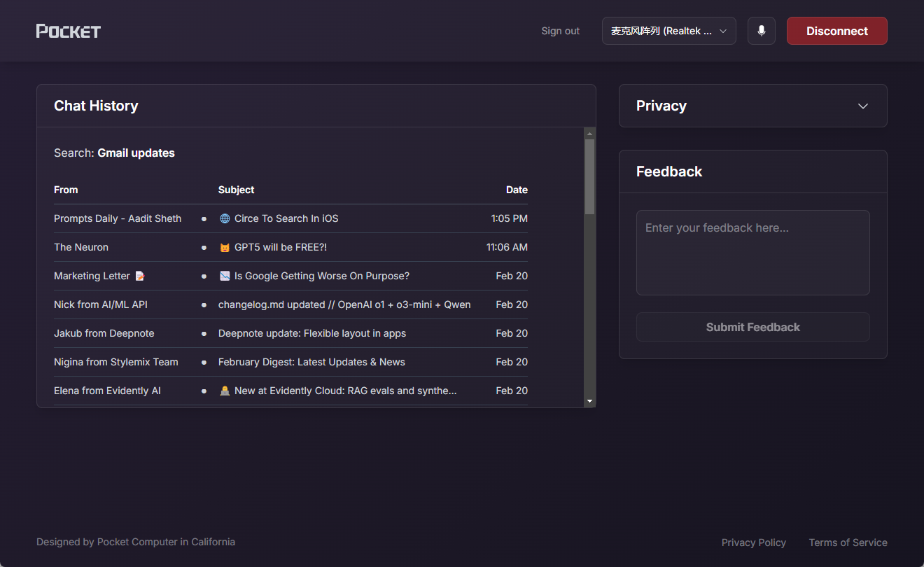924x567 pixels.
Task: Click in the feedback text box
Action: pyautogui.click(x=753, y=253)
